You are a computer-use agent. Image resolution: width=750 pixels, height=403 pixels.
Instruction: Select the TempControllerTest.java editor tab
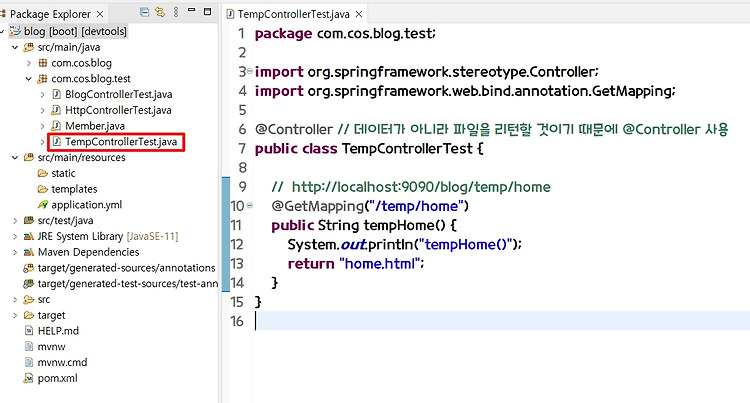coord(293,14)
